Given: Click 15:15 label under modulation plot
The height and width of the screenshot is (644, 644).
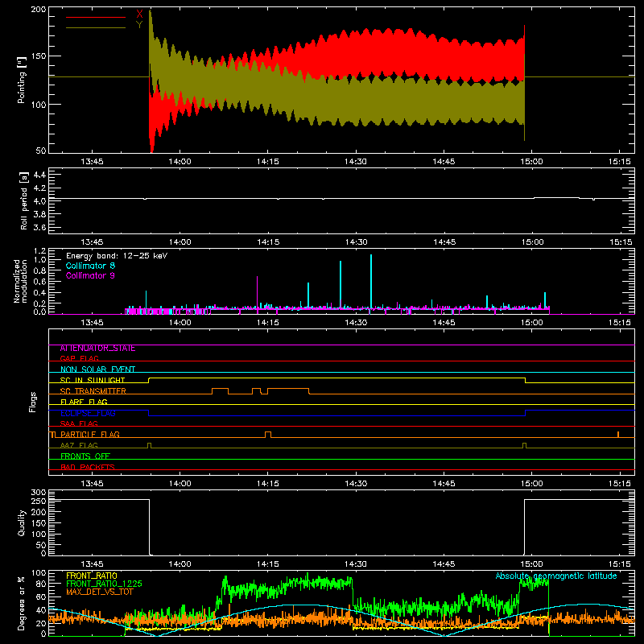Looking at the screenshot, I should click(x=620, y=323).
